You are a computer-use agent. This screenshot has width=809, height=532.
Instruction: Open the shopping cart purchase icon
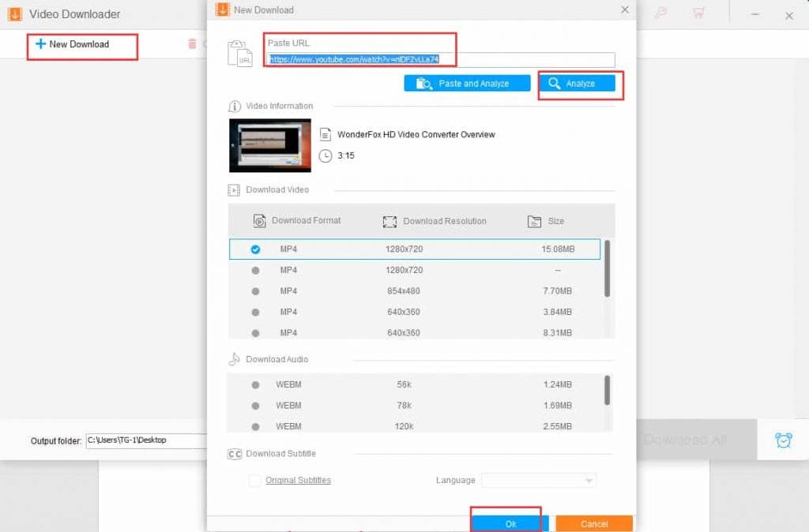click(x=698, y=13)
